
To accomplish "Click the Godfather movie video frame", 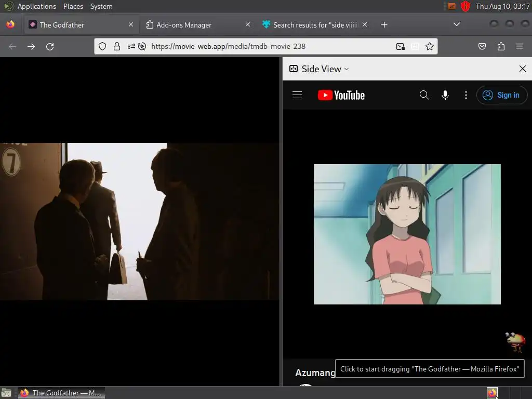I will [x=139, y=221].
